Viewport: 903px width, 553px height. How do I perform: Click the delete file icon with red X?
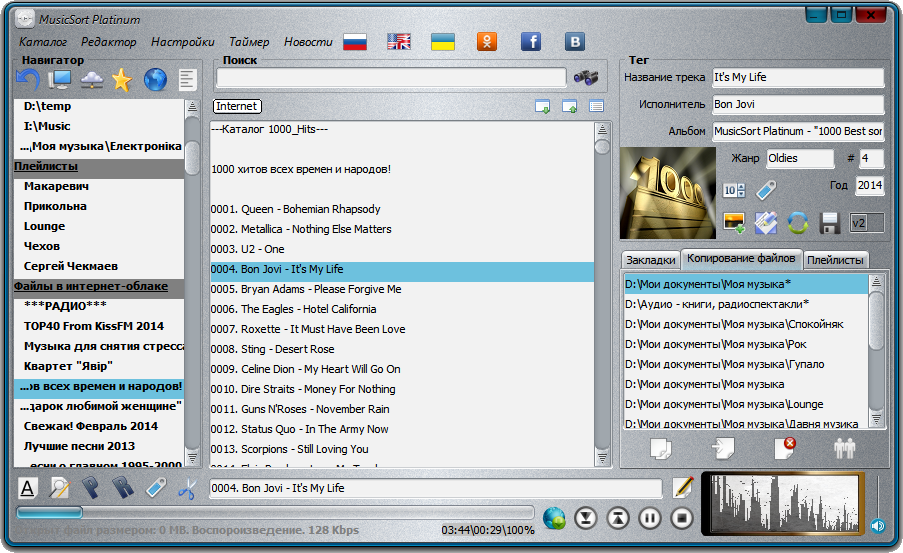(x=785, y=448)
